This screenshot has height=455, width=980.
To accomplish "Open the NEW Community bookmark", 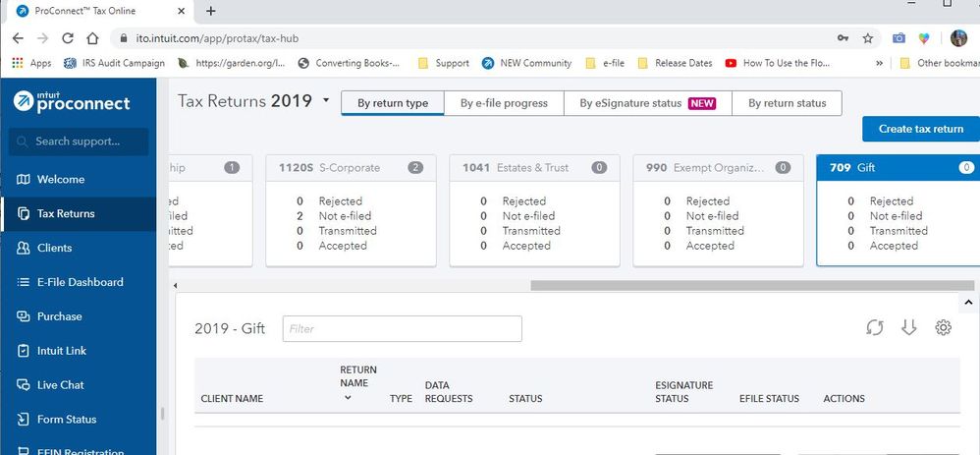I will [x=527, y=63].
